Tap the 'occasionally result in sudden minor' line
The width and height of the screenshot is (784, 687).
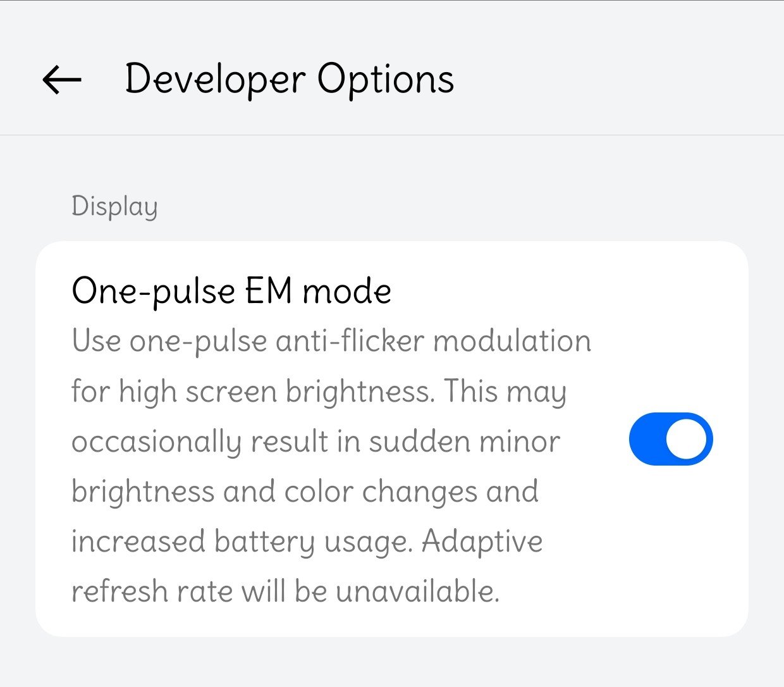coord(315,442)
